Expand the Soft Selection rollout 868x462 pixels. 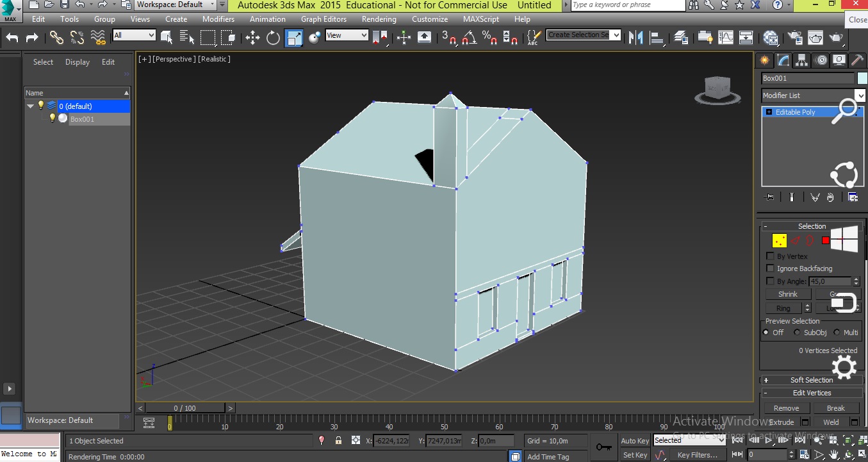811,380
